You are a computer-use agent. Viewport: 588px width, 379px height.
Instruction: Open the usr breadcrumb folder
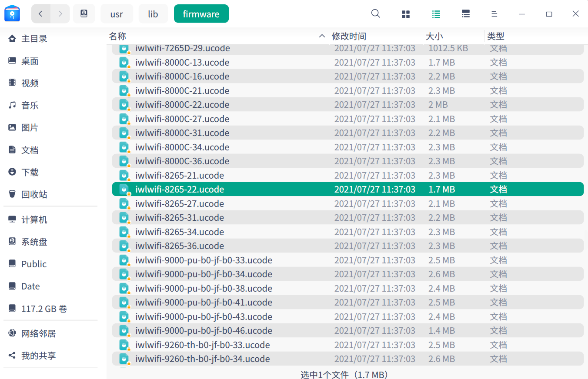pos(117,14)
